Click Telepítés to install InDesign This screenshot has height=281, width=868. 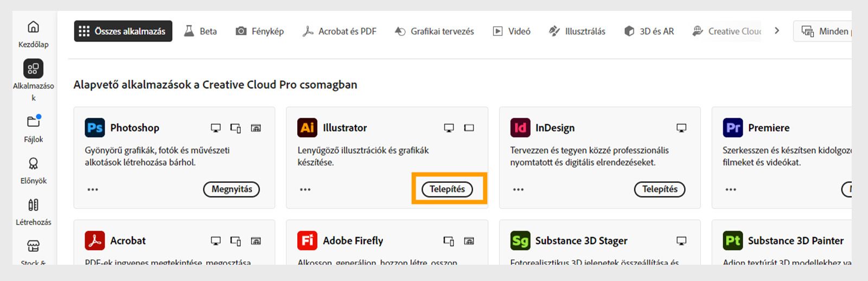(x=660, y=189)
